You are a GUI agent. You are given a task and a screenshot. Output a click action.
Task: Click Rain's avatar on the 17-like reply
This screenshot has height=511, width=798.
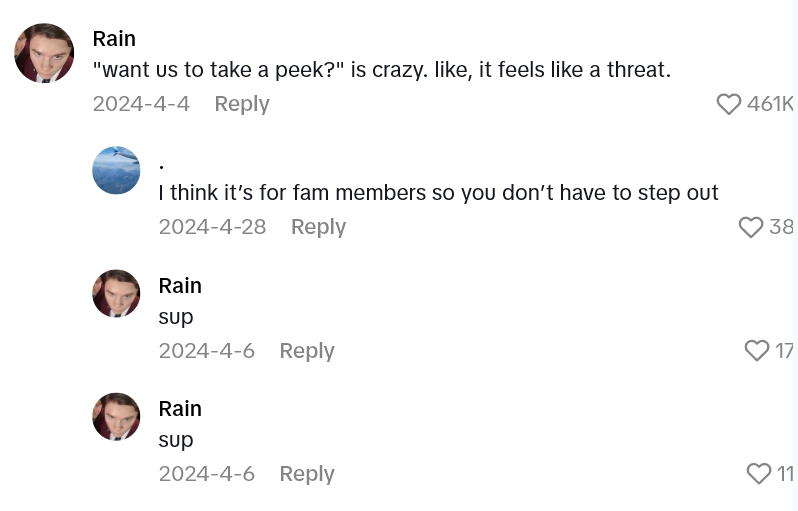coord(116,294)
